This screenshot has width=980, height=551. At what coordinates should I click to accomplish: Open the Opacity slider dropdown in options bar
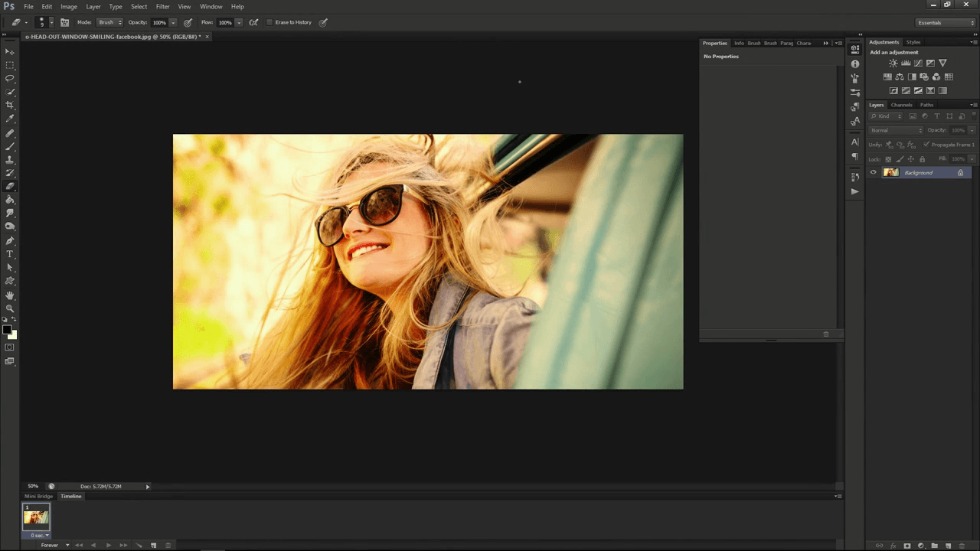pyautogui.click(x=173, y=22)
